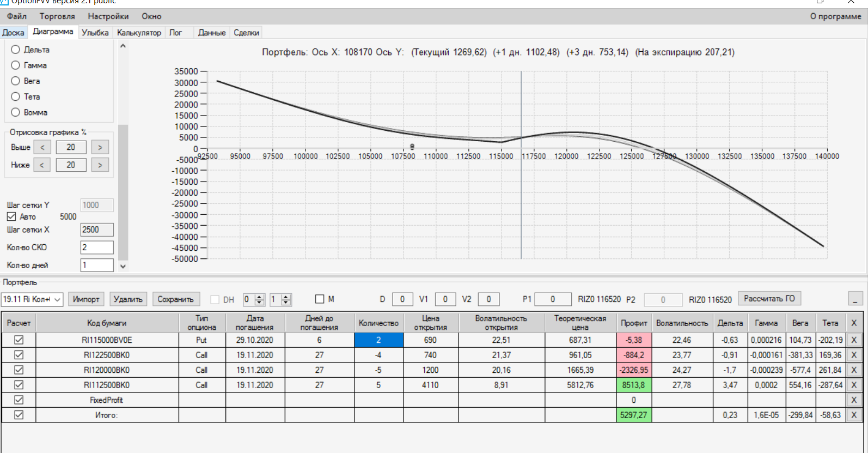Viewport: 868px width, 453px height.
Task: Toggle the DH checkbox
Action: (x=215, y=299)
